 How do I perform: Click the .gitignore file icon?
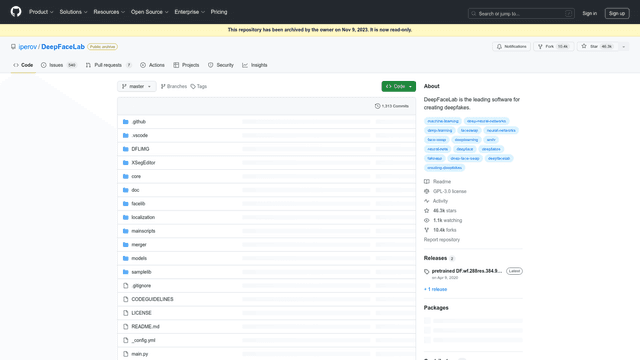(126, 286)
